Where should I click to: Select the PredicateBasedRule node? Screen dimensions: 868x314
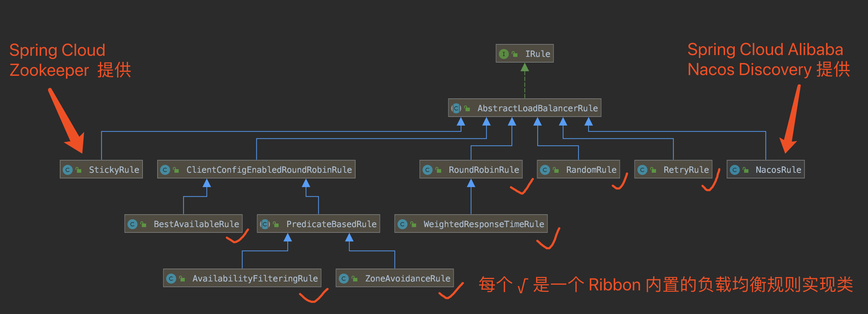(318, 224)
